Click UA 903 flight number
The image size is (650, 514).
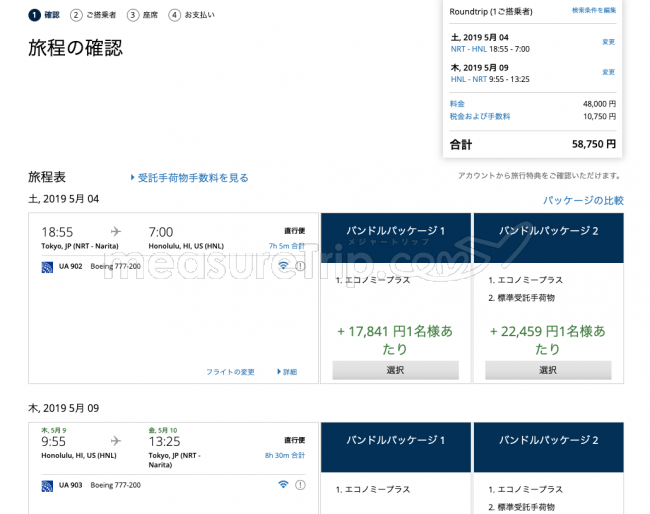(x=70, y=485)
